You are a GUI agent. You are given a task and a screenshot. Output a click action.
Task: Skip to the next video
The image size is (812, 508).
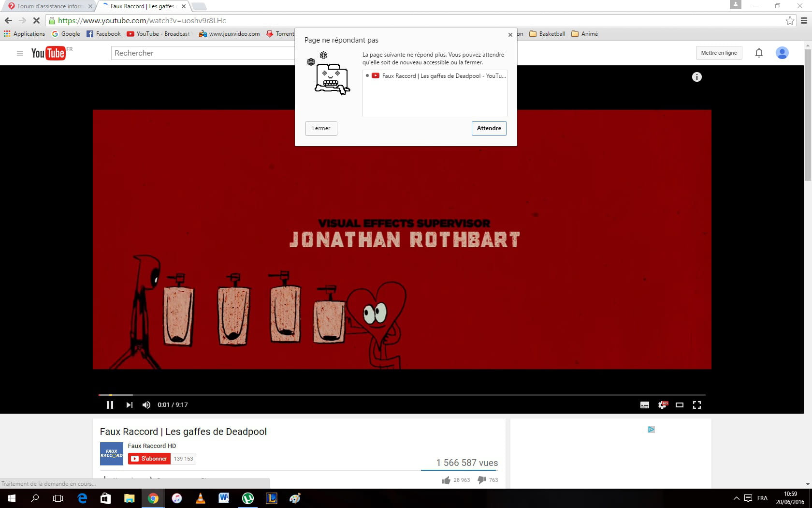[x=129, y=405]
